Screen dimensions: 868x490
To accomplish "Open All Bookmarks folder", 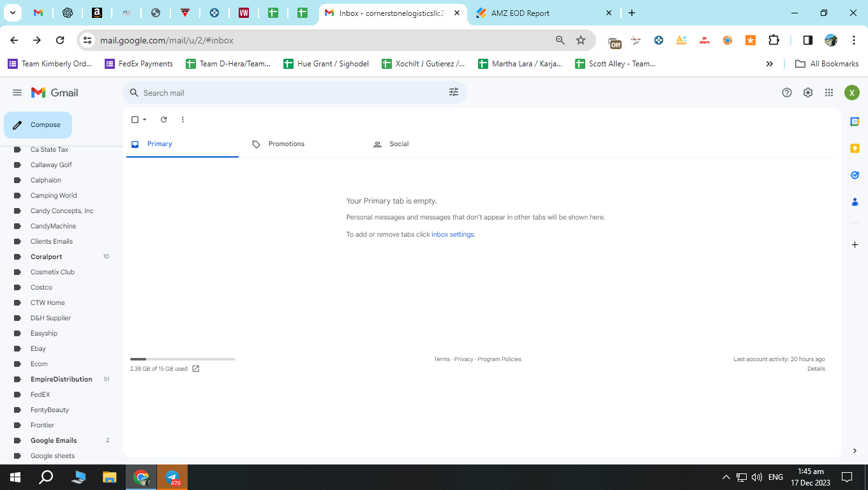I will [x=827, y=64].
